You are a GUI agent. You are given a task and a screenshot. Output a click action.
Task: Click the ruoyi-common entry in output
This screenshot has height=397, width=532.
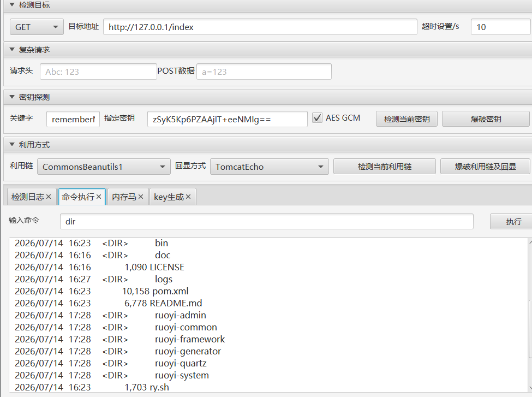tap(186, 328)
